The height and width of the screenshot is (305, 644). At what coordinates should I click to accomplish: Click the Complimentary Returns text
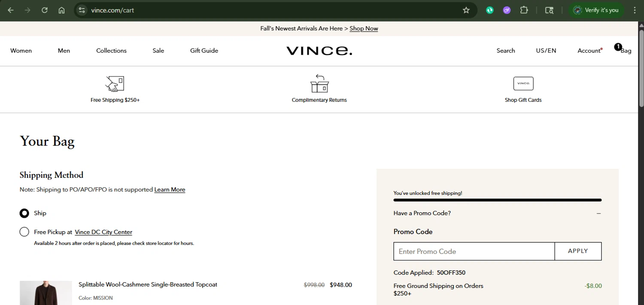(319, 100)
